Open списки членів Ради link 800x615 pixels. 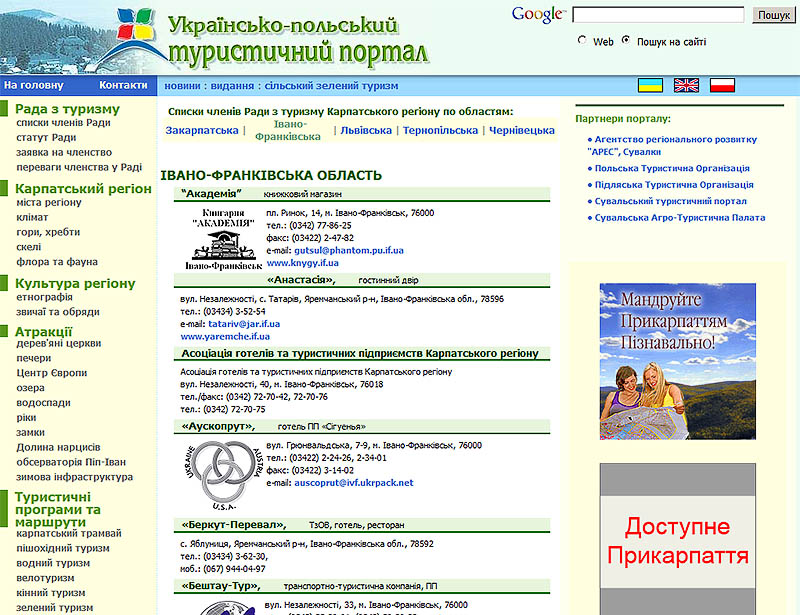(x=63, y=122)
